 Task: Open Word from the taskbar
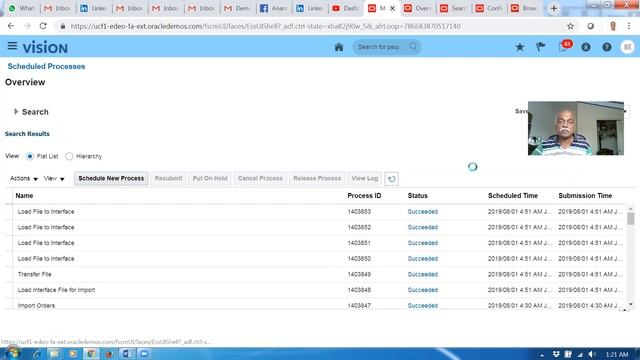tap(127, 354)
